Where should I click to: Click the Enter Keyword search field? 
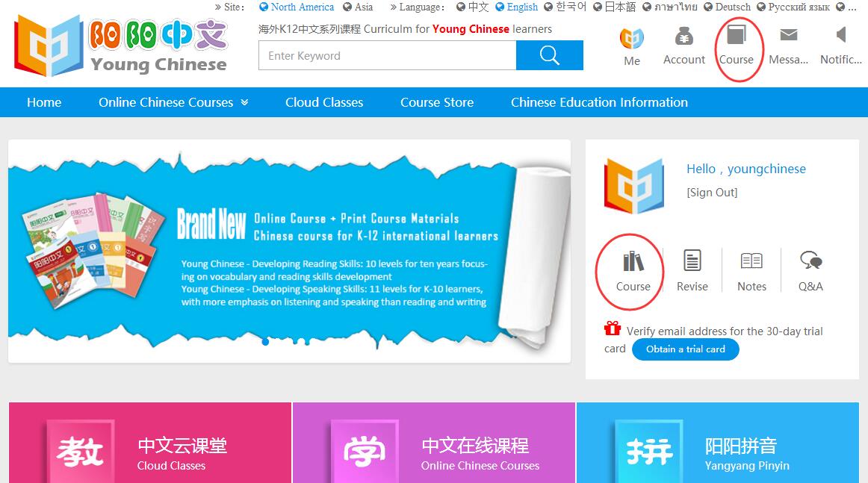388,55
